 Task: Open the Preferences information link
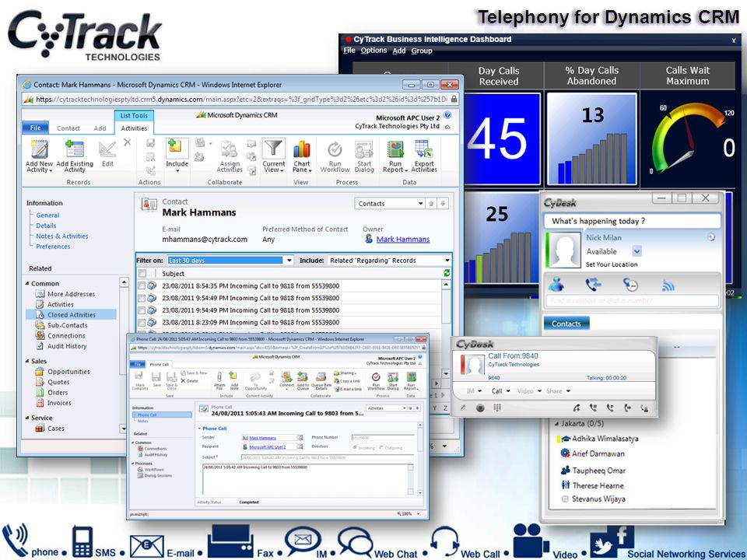53,247
